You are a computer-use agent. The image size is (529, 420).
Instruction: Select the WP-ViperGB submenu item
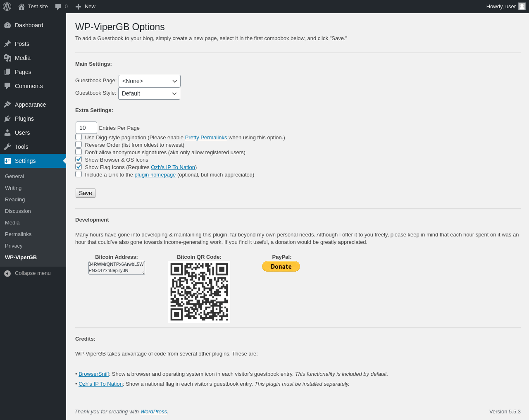point(21,258)
